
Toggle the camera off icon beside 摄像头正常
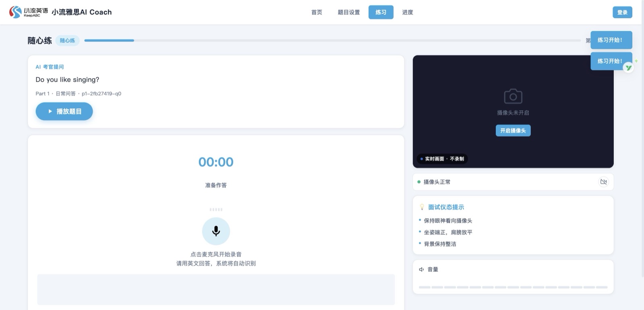(x=603, y=182)
